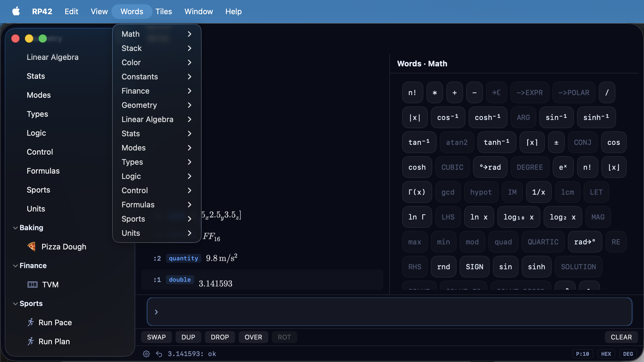The height and width of the screenshot is (362, 644).
Task: Click the OVER stack button
Action: click(x=253, y=337)
